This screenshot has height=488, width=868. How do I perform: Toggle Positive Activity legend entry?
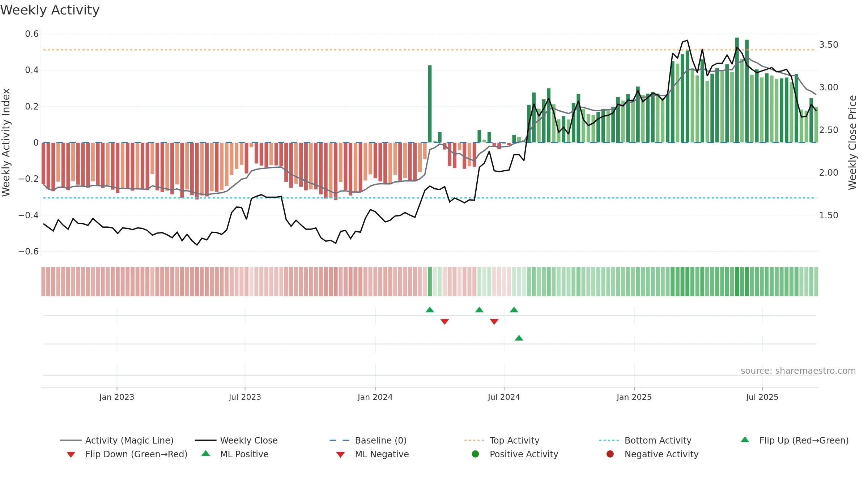pyautogui.click(x=515, y=454)
